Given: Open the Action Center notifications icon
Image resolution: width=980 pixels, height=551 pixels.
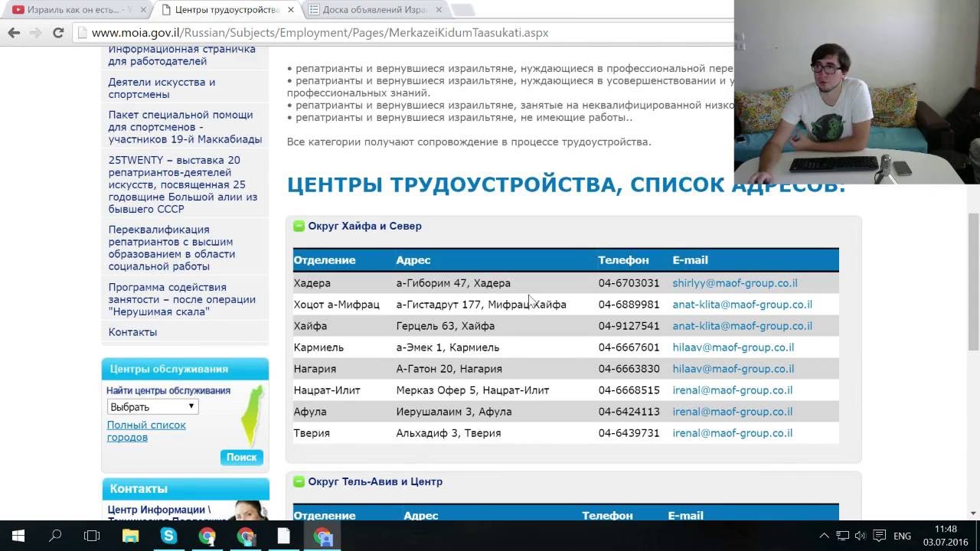Looking at the screenshot, I should (880, 536).
